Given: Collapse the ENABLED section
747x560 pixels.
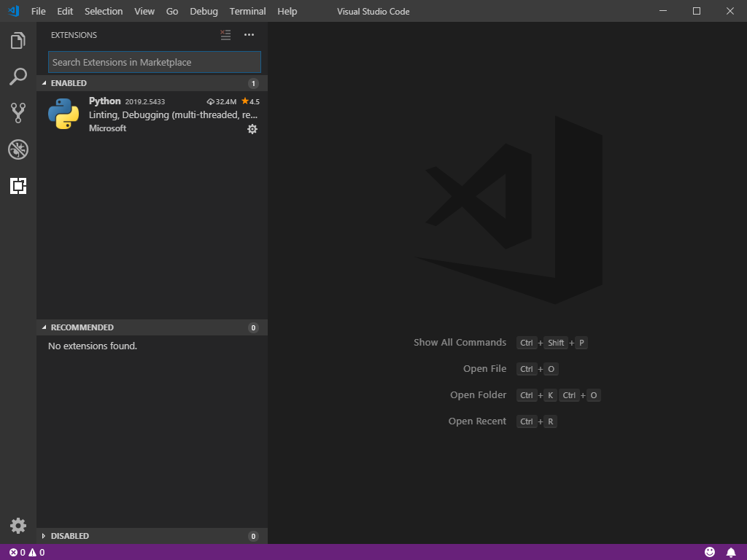Looking at the screenshot, I should pyautogui.click(x=152, y=83).
